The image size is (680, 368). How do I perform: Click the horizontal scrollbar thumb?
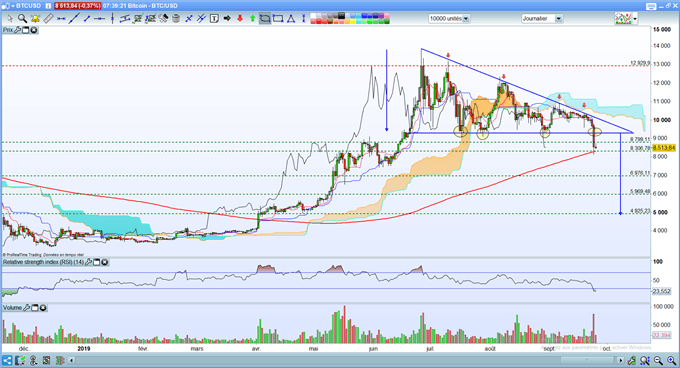(586, 360)
